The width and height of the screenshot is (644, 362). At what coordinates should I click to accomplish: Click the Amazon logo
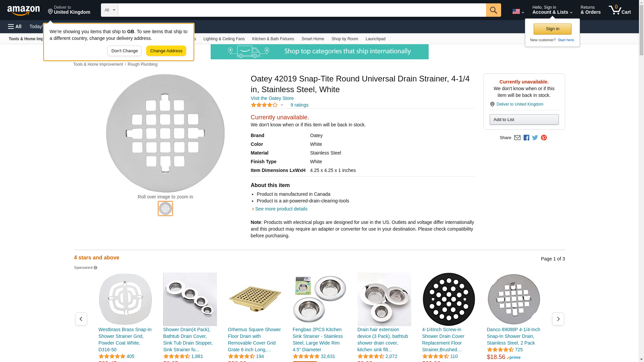tap(23, 10)
